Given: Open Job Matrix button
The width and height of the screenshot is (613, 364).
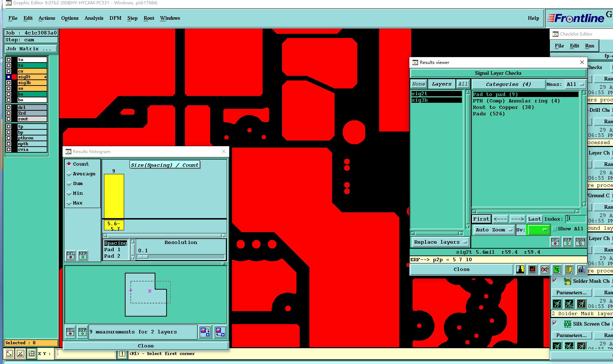Looking at the screenshot, I should click(x=31, y=49).
